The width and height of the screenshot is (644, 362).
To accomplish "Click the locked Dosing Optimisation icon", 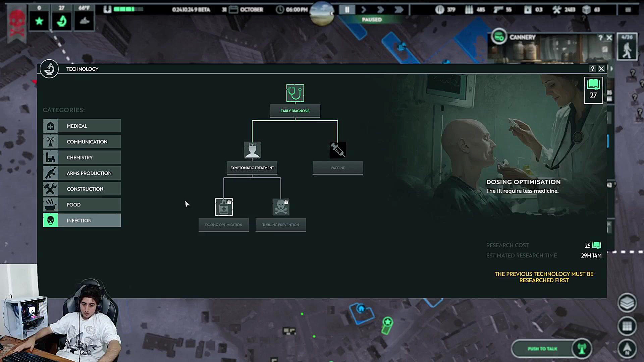I will [x=224, y=207].
